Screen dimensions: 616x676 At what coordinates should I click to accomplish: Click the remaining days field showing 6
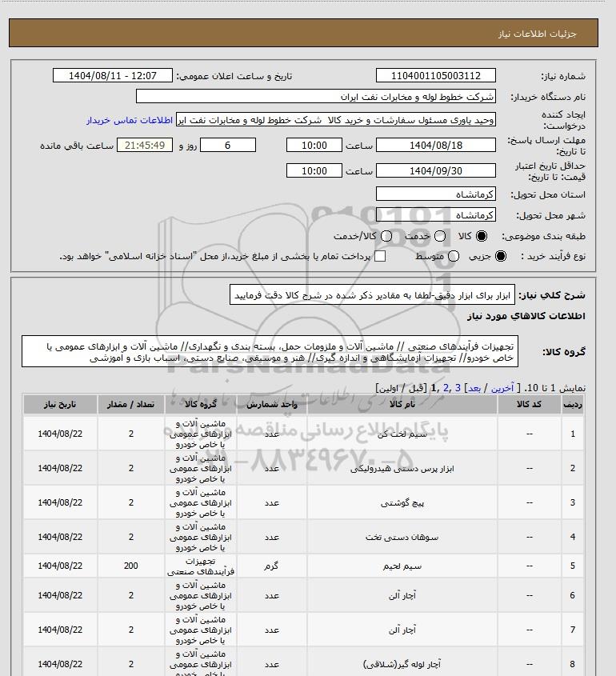tap(228, 146)
